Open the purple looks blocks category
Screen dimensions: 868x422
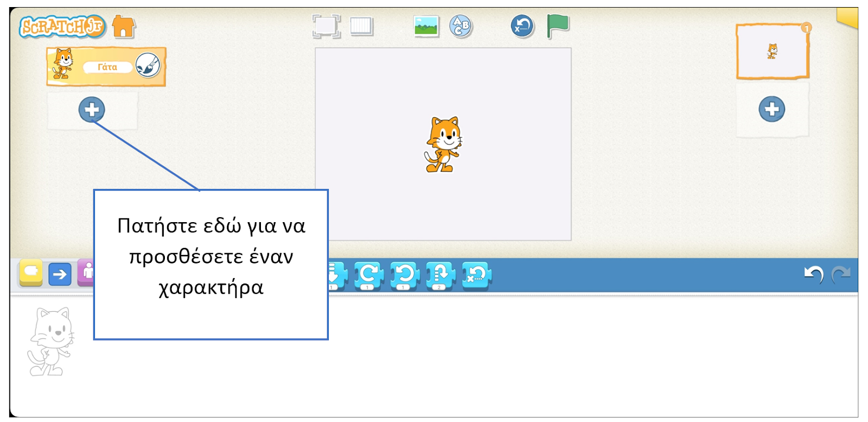tap(86, 273)
